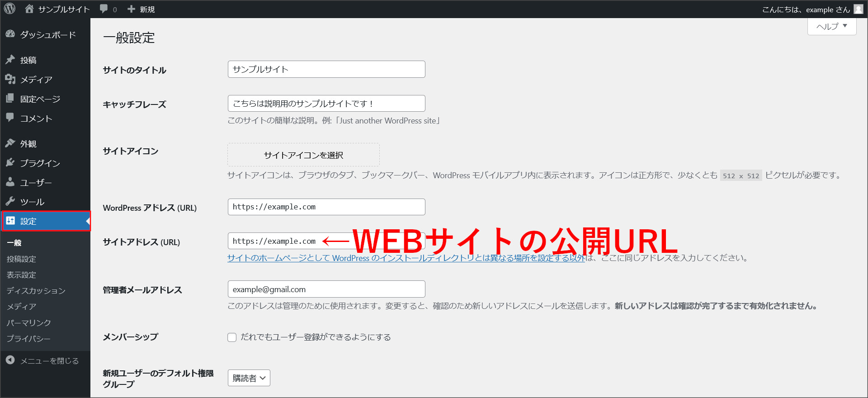Open the パーマリンク settings submenu
The image size is (868, 398).
click(x=29, y=322)
